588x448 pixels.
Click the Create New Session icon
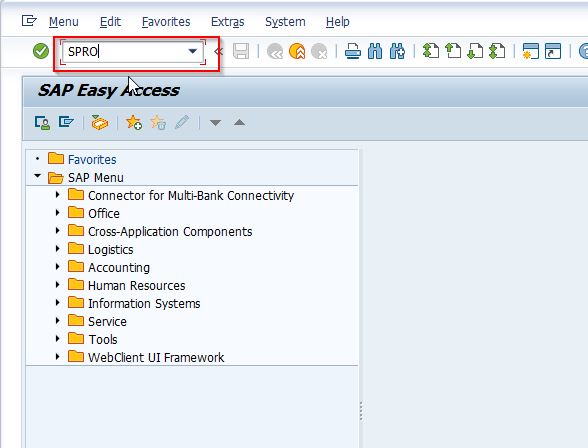[531, 51]
